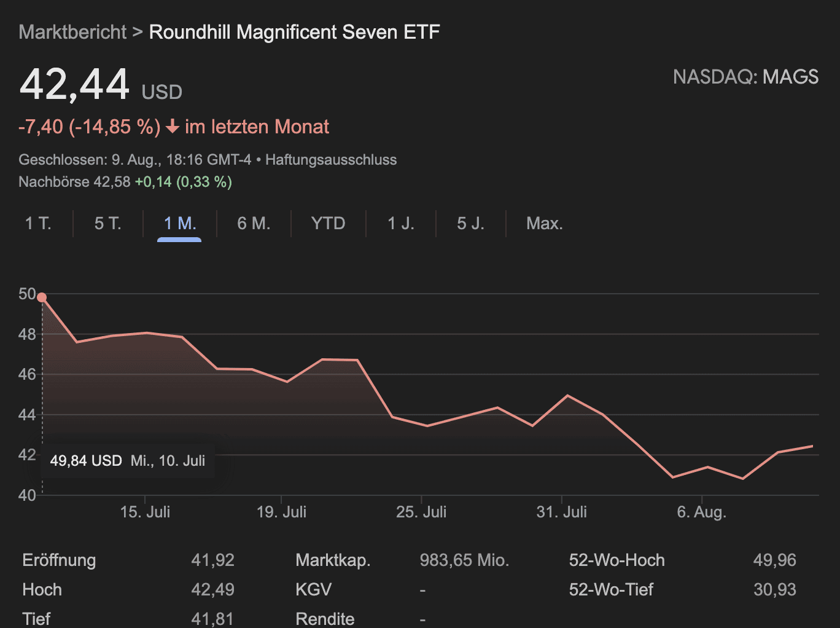Click the Tief value 41,81
The height and width of the screenshot is (628, 840).
tap(213, 619)
